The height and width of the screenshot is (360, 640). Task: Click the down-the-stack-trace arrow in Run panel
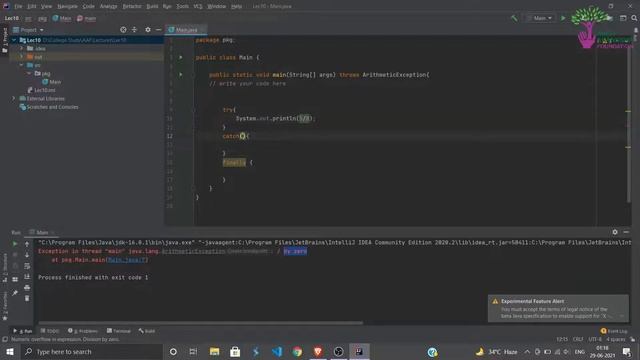click(x=27, y=255)
